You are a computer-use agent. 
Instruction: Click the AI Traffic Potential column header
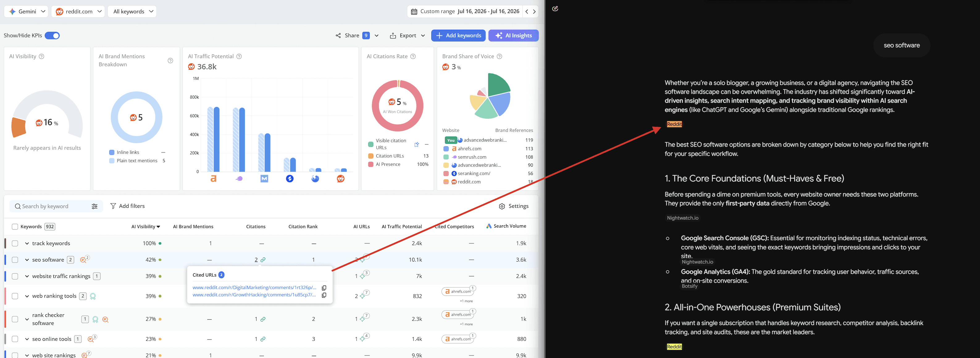coord(402,227)
